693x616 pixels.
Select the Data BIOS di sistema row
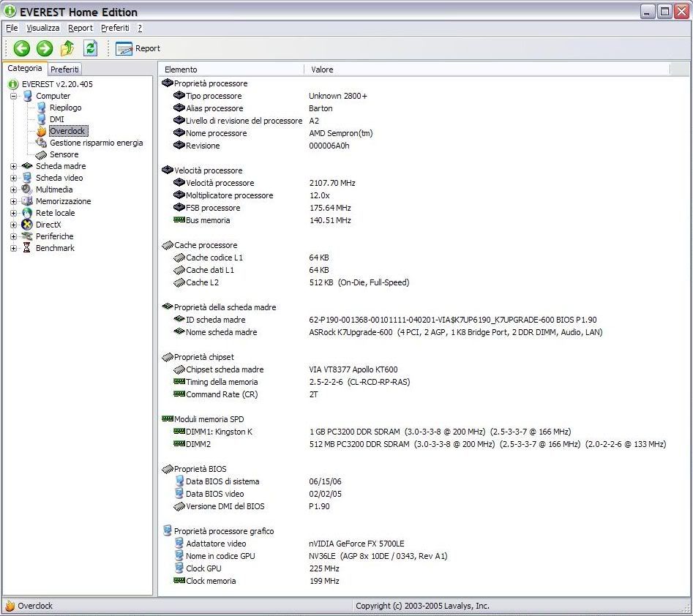click(258, 481)
